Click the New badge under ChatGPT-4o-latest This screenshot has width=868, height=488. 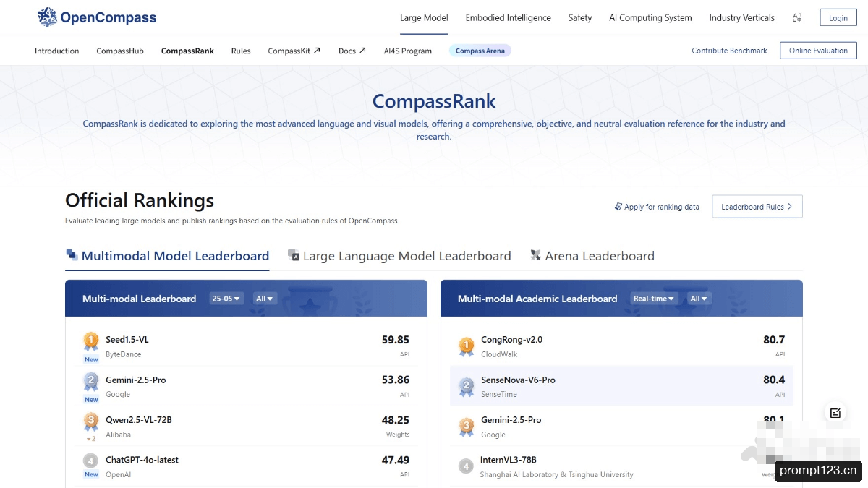tap(91, 475)
